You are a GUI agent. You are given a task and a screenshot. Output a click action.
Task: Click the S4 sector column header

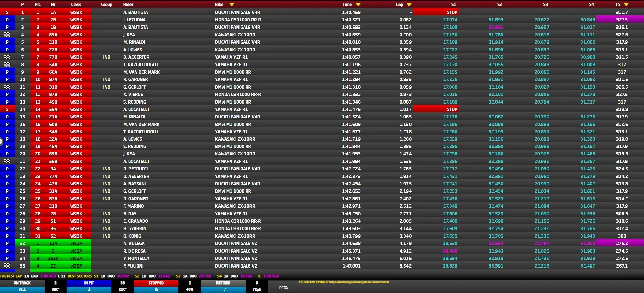coord(591,4)
